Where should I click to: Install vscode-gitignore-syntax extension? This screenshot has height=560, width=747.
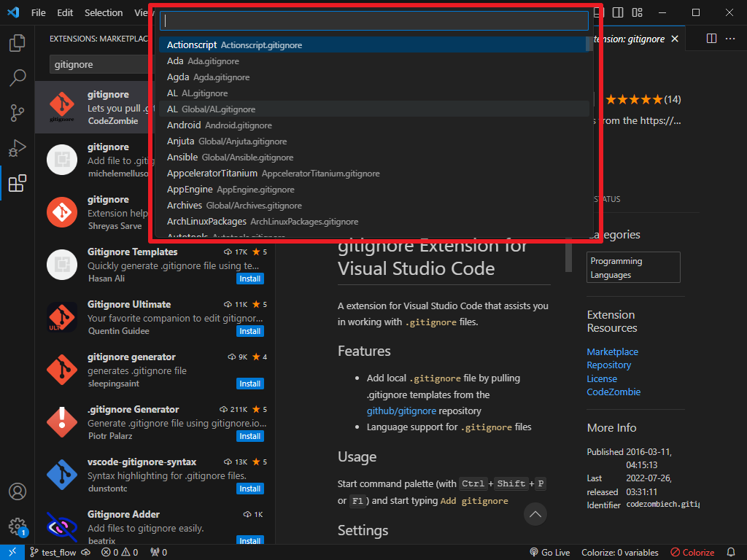(250, 489)
